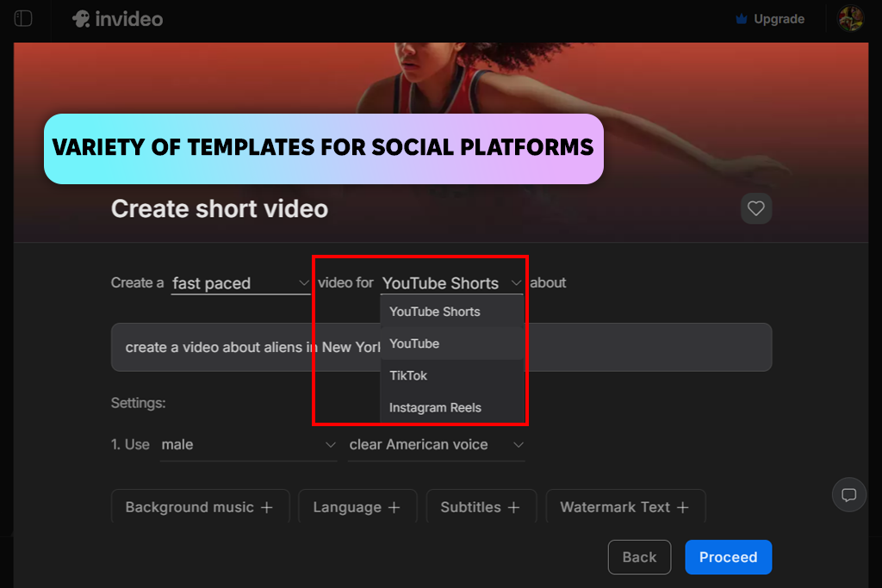Collapse the YouTube Shorts platform dropdown
Image resolution: width=882 pixels, height=588 pixels.
pos(452,282)
